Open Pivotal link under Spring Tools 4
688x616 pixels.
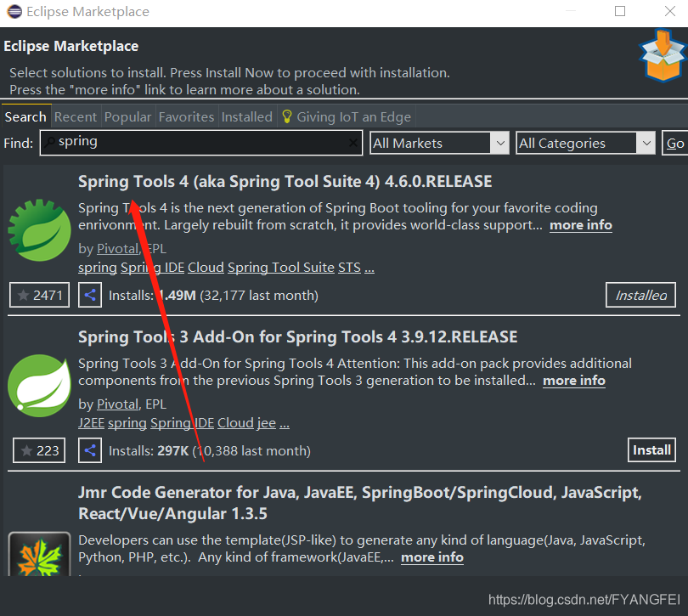point(117,249)
